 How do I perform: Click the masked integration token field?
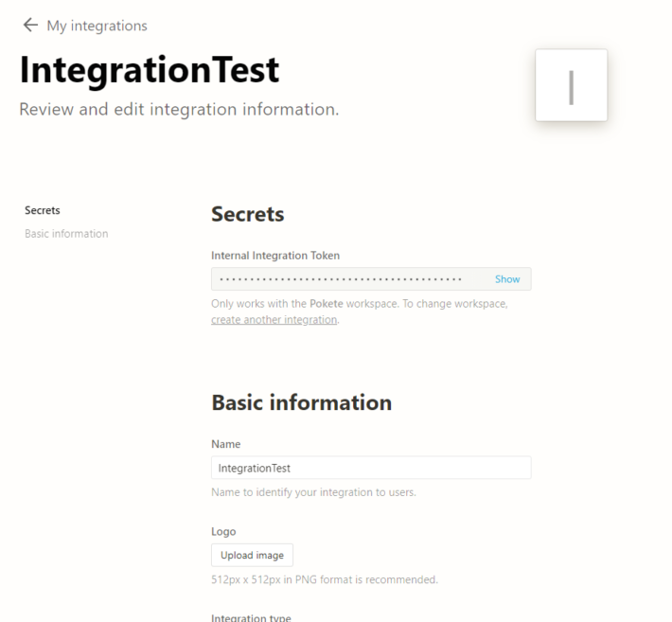341,279
